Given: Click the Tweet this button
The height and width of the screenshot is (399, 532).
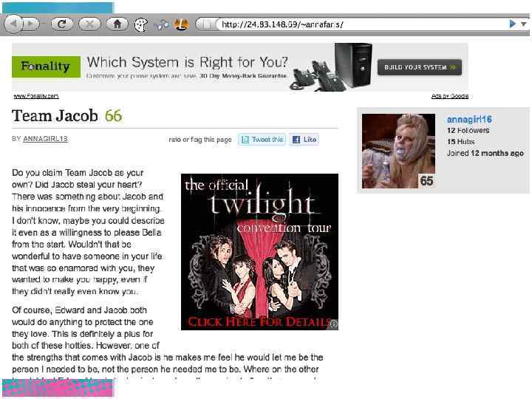Looking at the screenshot, I should point(262,140).
